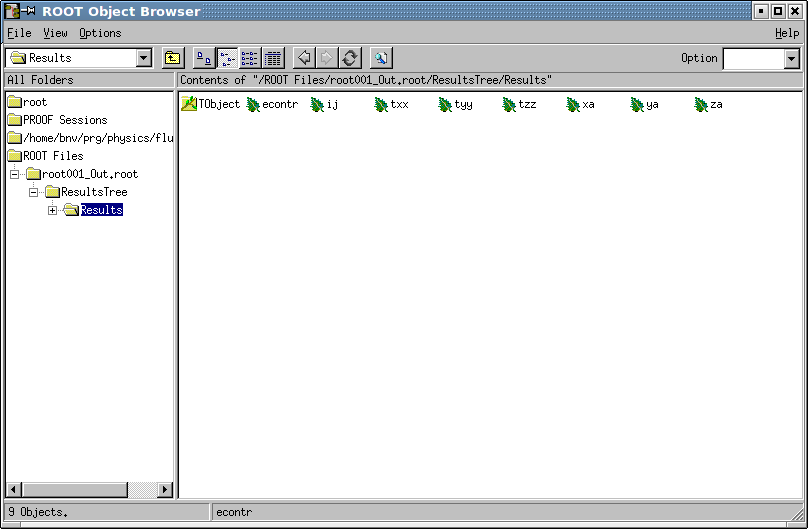Select the tyy leaf

[455, 105]
